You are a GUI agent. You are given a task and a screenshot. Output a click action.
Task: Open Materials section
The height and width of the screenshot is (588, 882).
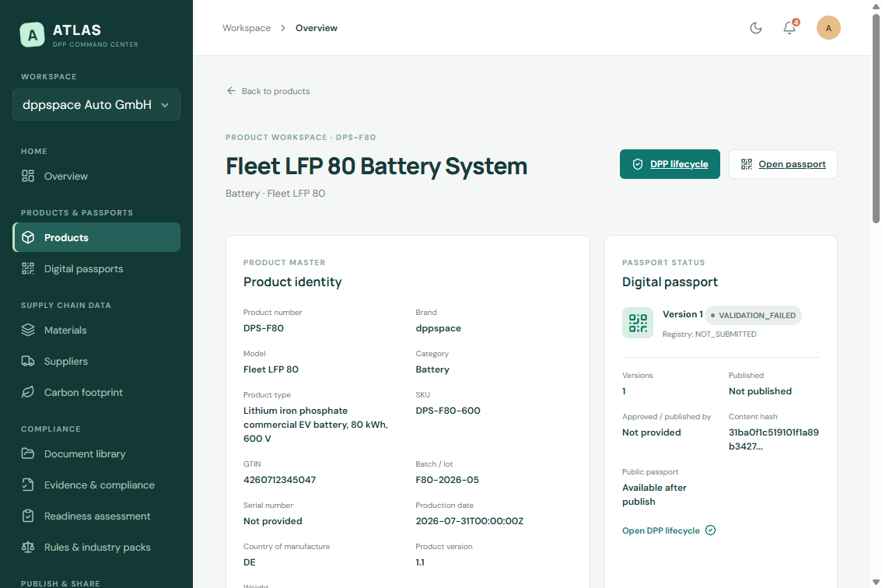pyautogui.click(x=96, y=331)
